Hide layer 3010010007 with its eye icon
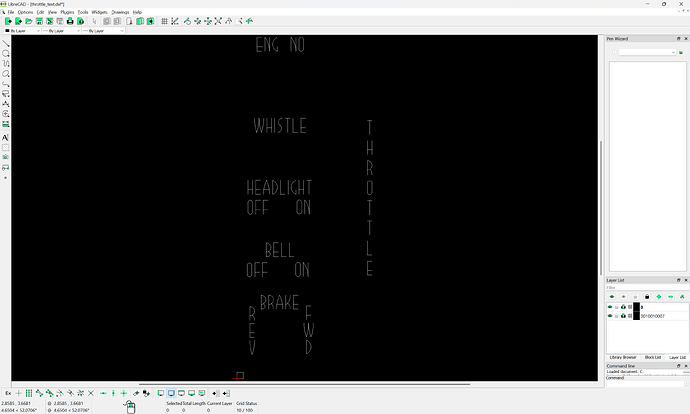Image resolution: width=690 pixels, height=414 pixels. [610, 315]
